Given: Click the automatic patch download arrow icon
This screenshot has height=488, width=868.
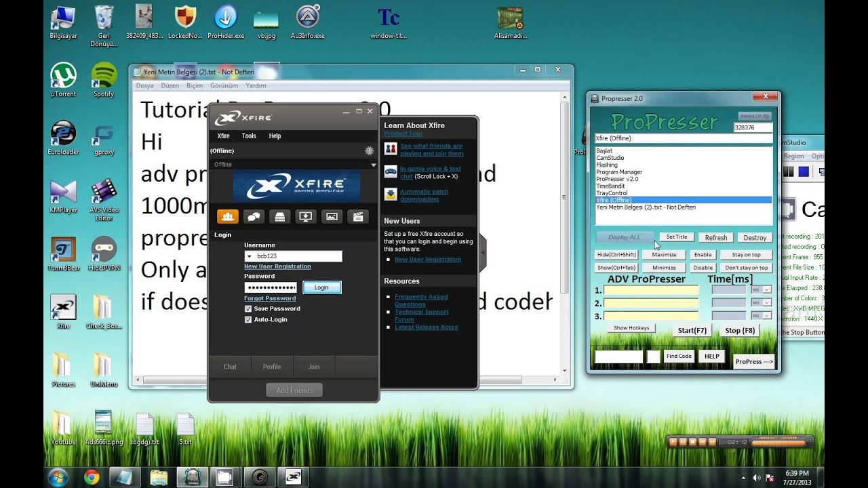Looking at the screenshot, I should [x=391, y=195].
